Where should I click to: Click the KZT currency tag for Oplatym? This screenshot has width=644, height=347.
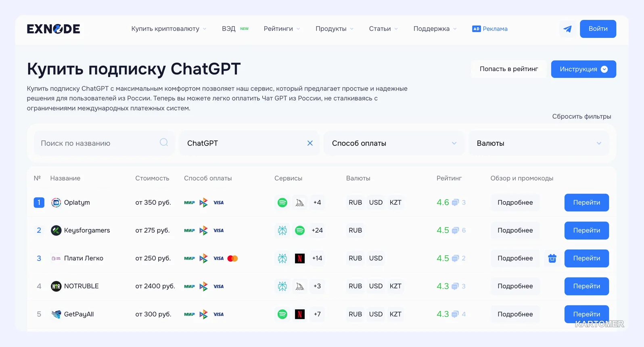pos(395,202)
